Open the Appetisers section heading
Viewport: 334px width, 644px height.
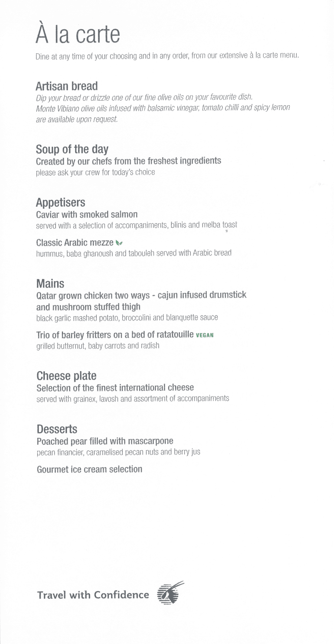click(x=60, y=202)
